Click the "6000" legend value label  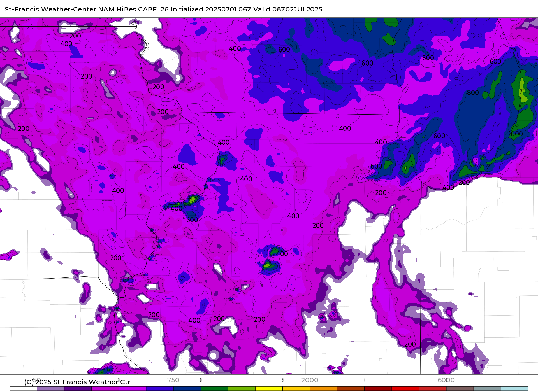coord(446,380)
